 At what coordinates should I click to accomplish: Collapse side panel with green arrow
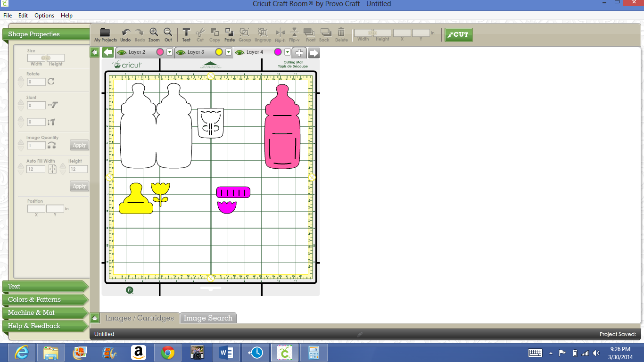point(94,52)
